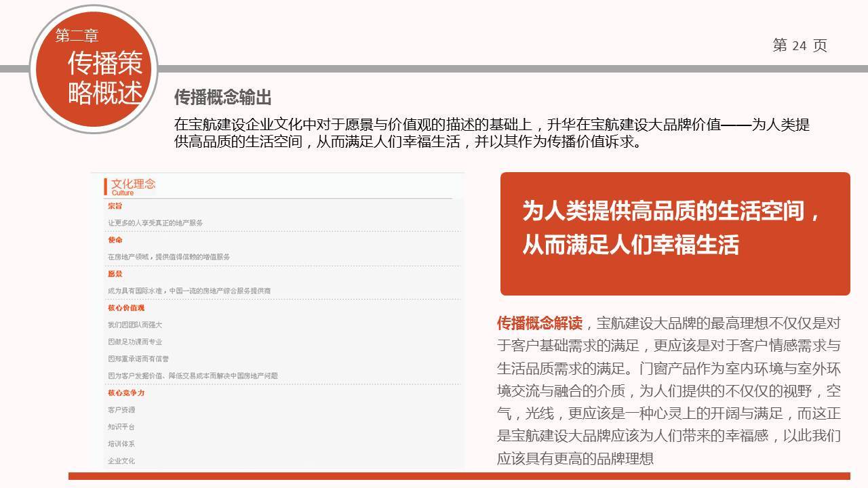868x488 pixels.
Task: Select the 'Culture' subtitle text
Action: point(123,193)
